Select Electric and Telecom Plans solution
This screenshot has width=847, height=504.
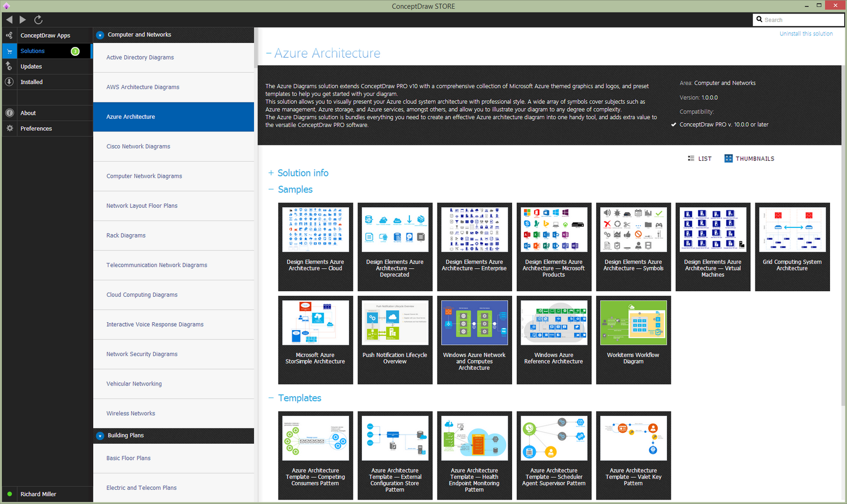(x=173, y=488)
